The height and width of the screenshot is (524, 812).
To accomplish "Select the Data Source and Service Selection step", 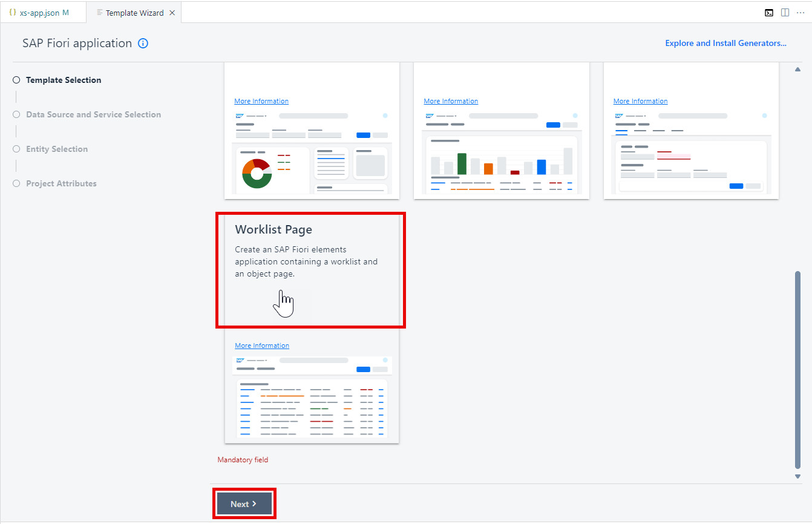I will click(x=87, y=114).
